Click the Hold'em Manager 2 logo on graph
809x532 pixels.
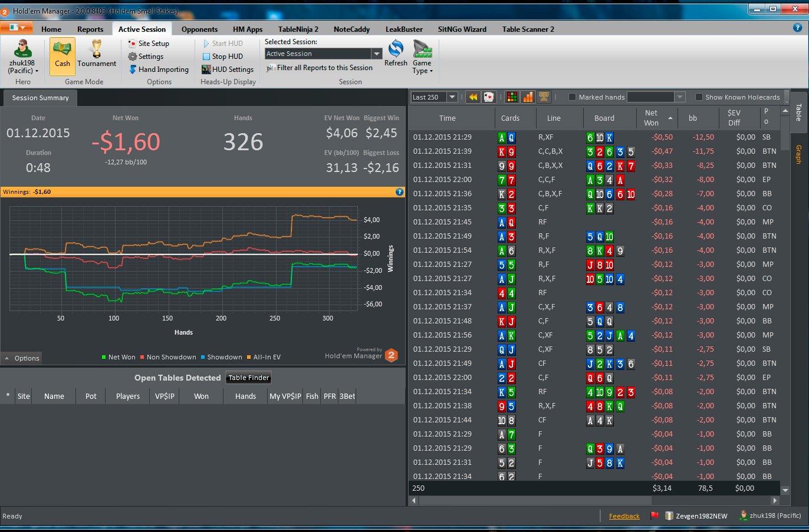(392, 355)
